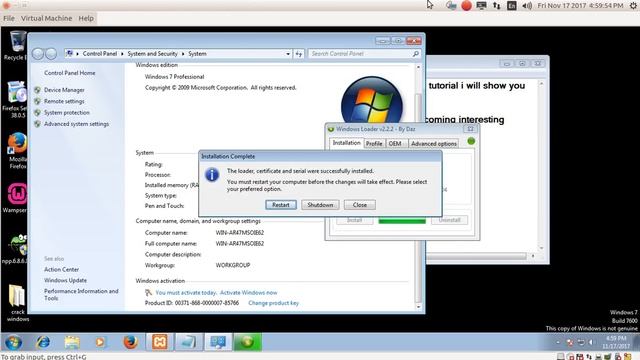Click the Install button in Windows Loader
The width and height of the screenshot is (640, 360).
coord(355,220)
